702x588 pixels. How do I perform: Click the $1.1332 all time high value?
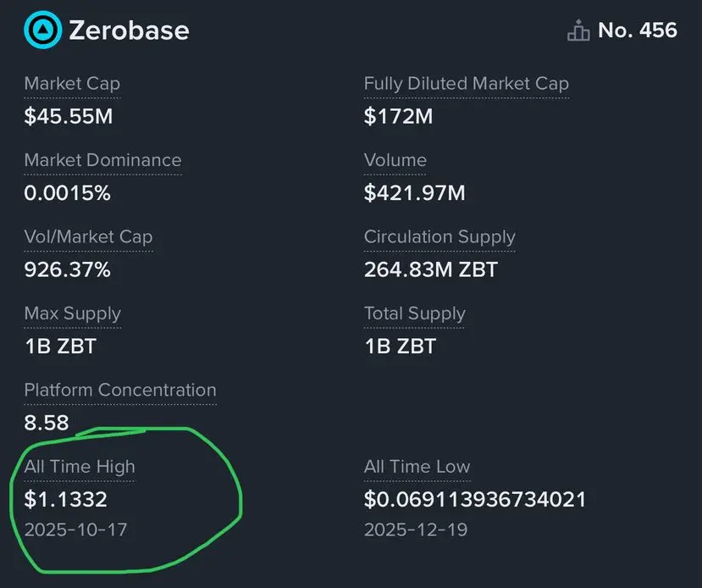coord(65,500)
